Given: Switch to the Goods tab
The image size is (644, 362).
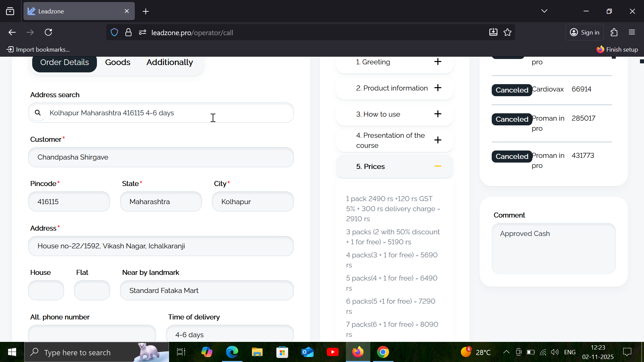Looking at the screenshot, I should [117, 62].
